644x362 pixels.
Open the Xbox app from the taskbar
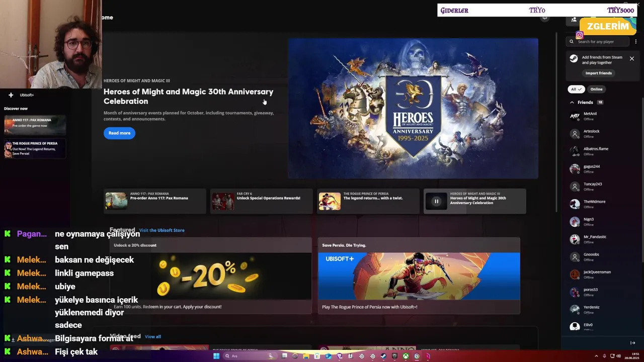pos(406,356)
